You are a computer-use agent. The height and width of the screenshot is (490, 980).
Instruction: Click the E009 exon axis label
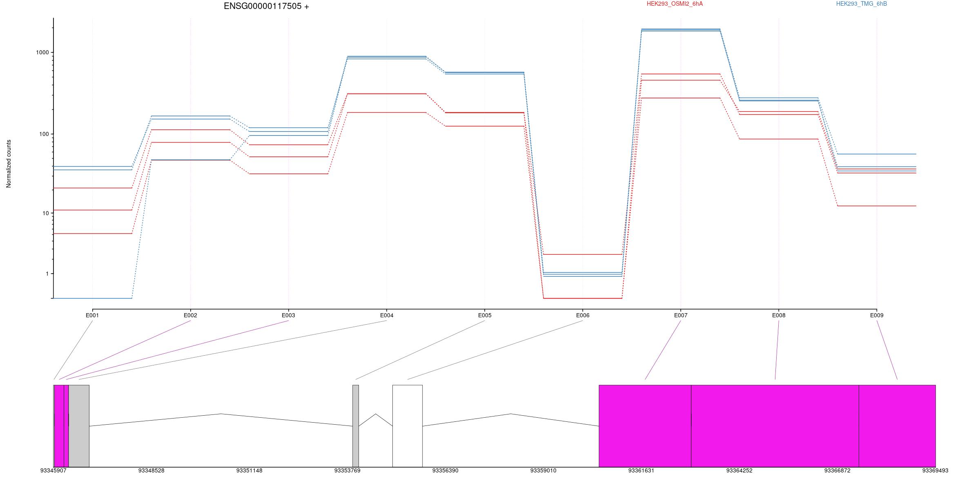(877, 315)
